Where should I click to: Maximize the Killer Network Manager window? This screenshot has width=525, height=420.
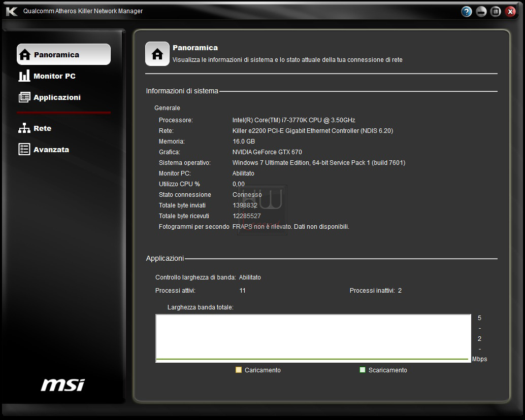pyautogui.click(x=496, y=12)
